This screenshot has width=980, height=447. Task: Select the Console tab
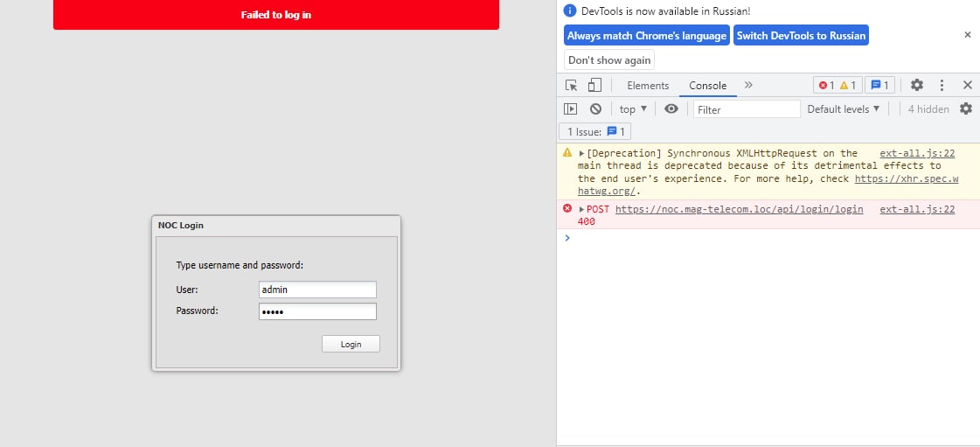coord(707,86)
